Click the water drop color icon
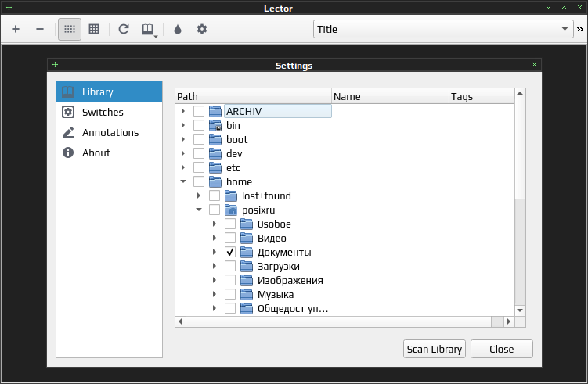This screenshot has width=588, height=384. pyautogui.click(x=178, y=29)
